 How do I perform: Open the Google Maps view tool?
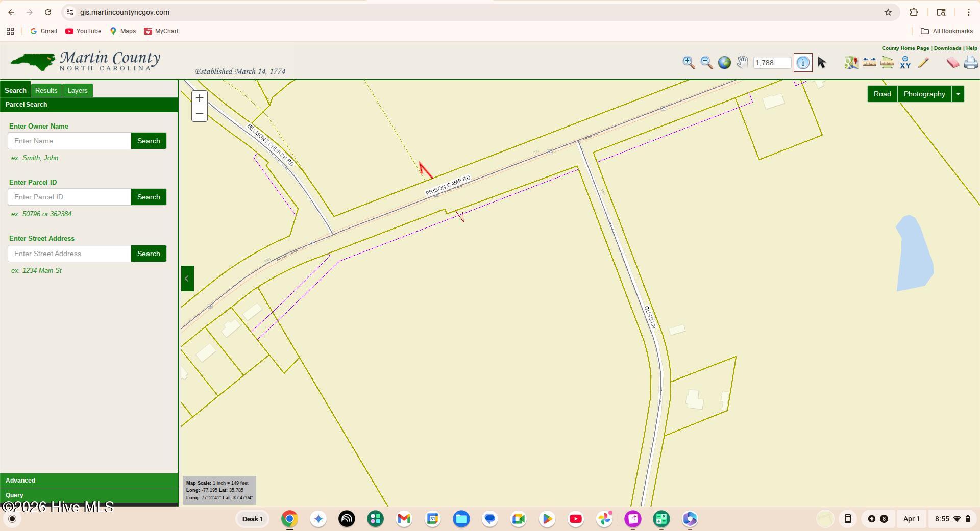[x=851, y=63]
